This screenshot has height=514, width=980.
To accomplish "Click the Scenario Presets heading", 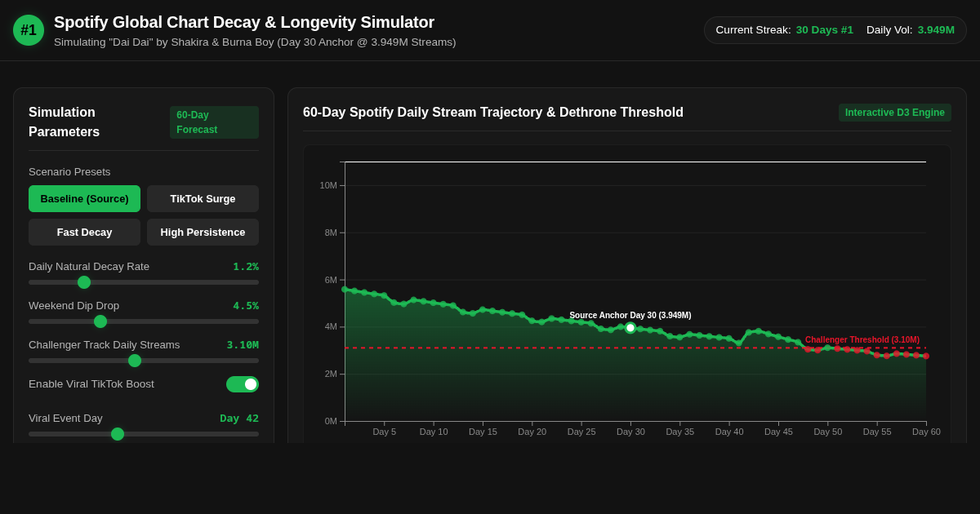I will 69,172.
